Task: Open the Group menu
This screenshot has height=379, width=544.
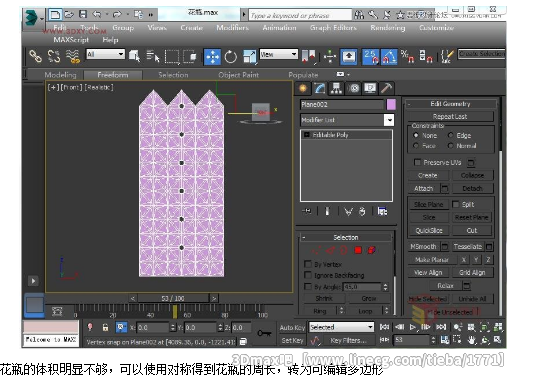Action: [123, 28]
